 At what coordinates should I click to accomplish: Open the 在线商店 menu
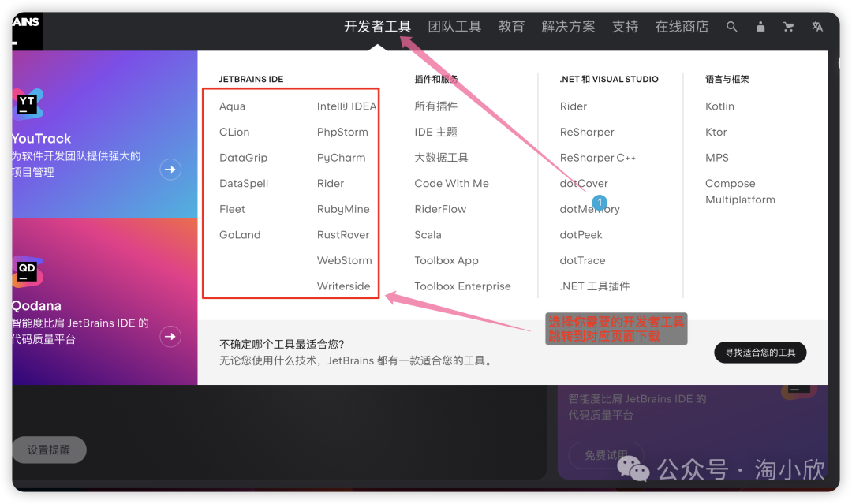(682, 27)
